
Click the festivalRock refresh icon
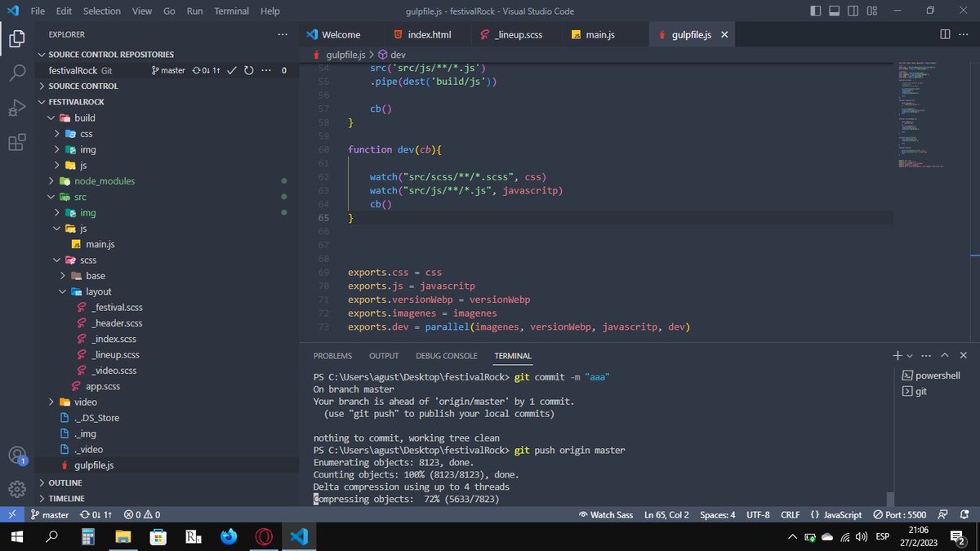pyautogui.click(x=248, y=70)
